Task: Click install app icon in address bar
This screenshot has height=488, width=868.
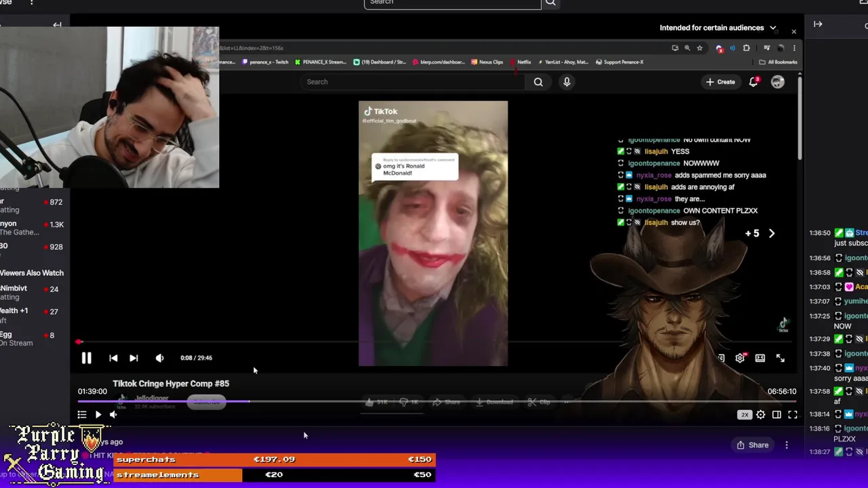Action: pos(675,48)
